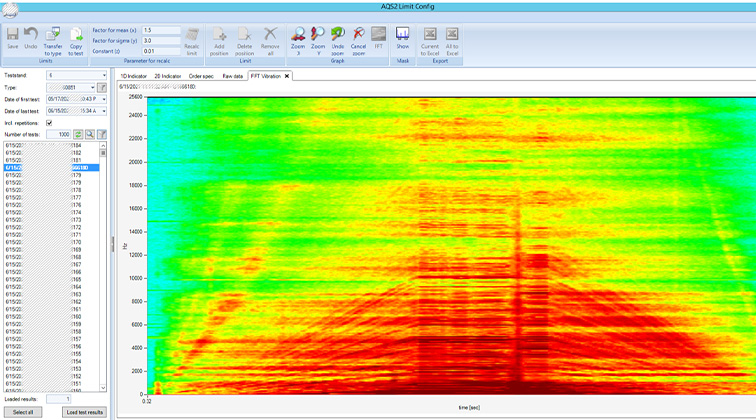The image size is (756, 420).
Task: Select test row ending in 174
Action: coord(52,212)
